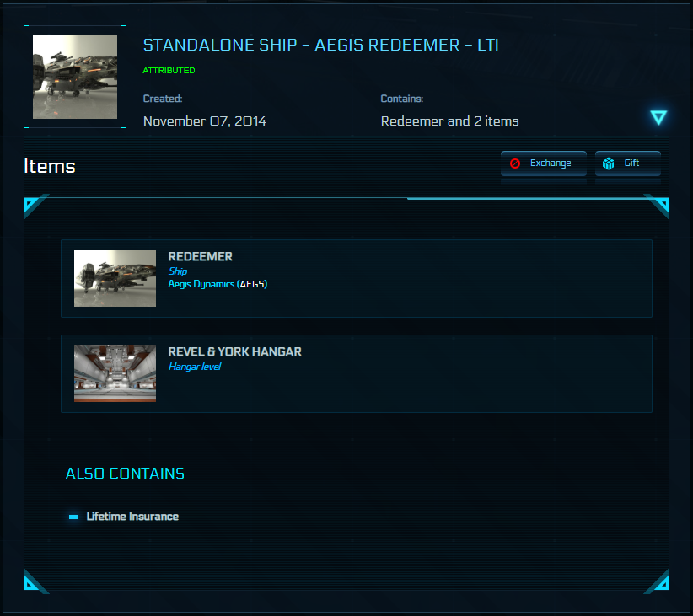Click the Lifetime Insurance bullet icon

point(74,517)
